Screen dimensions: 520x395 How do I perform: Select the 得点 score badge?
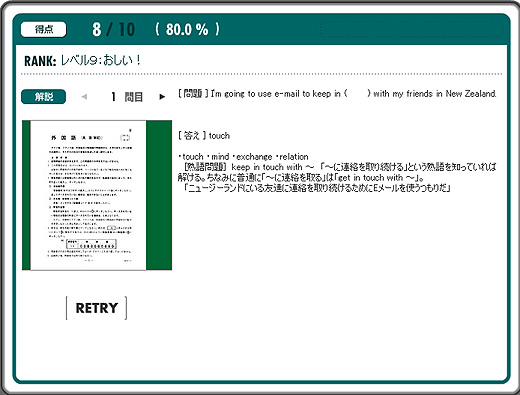[x=43, y=29]
